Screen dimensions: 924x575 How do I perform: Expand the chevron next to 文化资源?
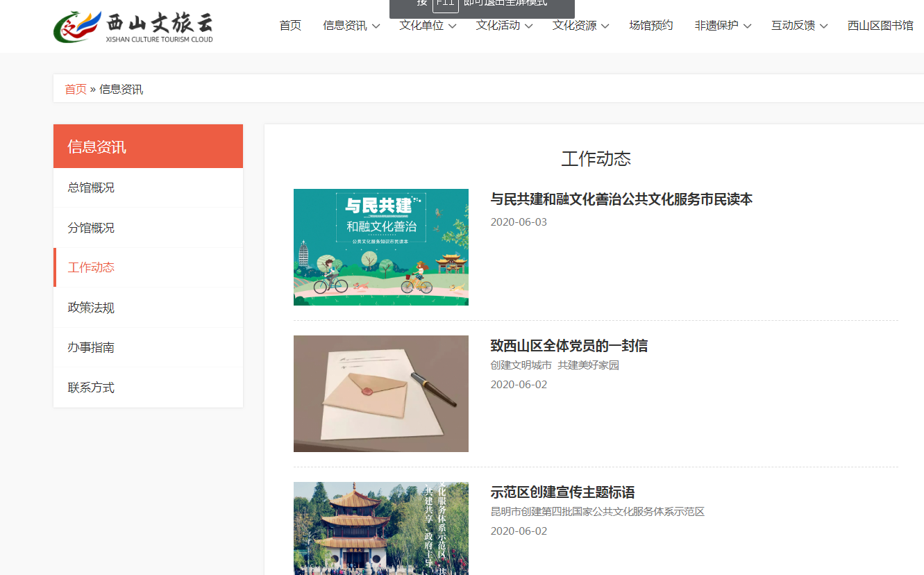click(x=605, y=26)
